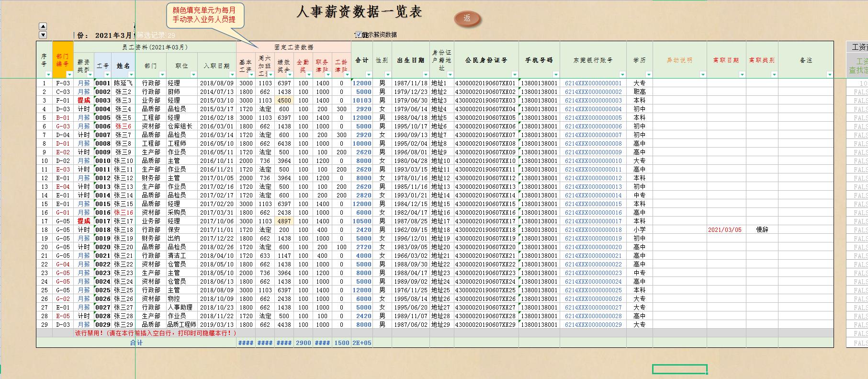Open the 东莞银行账号 filter dropdown
The image size is (868, 379).
(622, 74)
